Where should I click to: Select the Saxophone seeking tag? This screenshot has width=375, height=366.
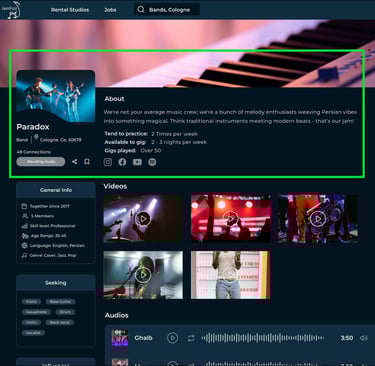[36, 312]
